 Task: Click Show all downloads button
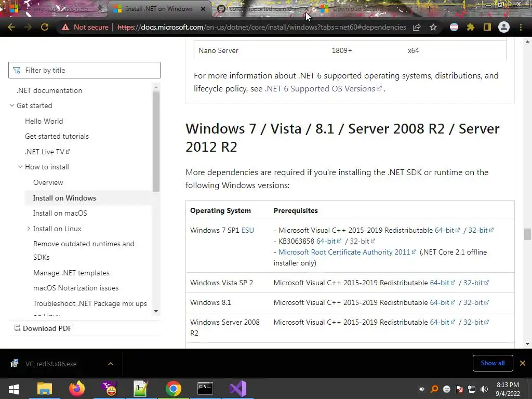point(493,363)
